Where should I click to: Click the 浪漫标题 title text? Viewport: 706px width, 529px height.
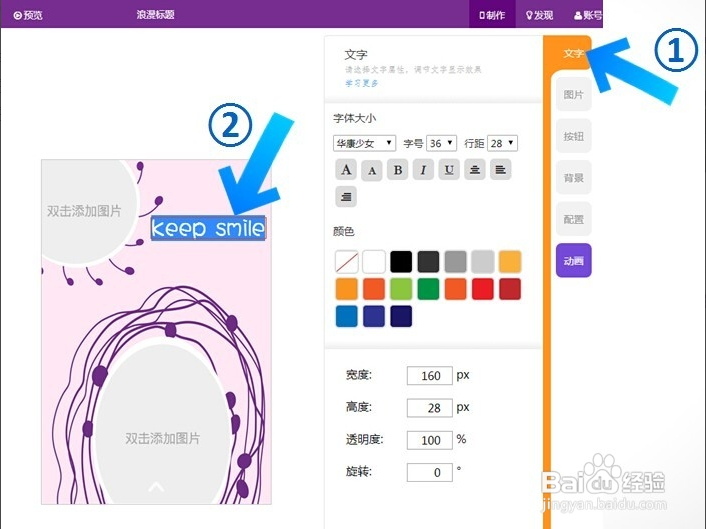[x=155, y=14]
